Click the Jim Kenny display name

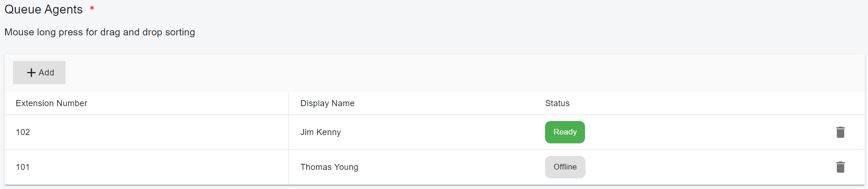pos(321,132)
